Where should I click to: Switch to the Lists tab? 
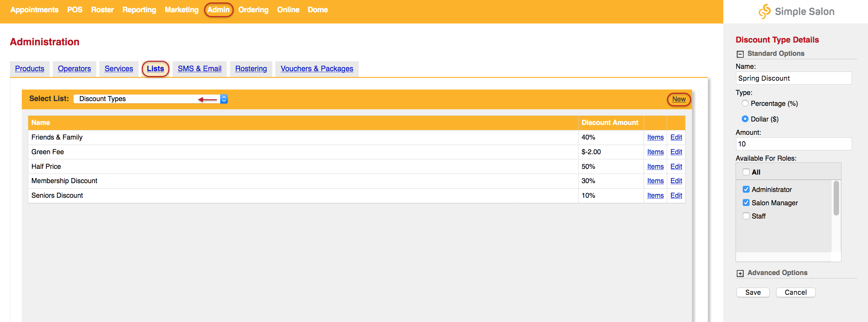click(x=156, y=69)
